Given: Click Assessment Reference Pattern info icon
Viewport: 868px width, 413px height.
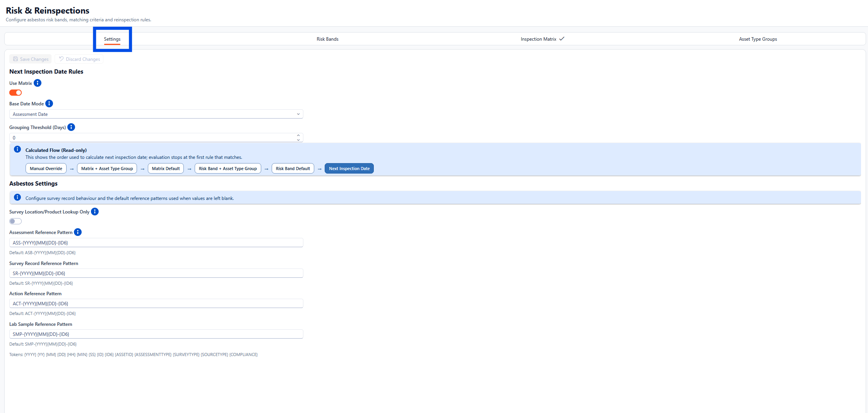Looking at the screenshot, I should [78, 232].
